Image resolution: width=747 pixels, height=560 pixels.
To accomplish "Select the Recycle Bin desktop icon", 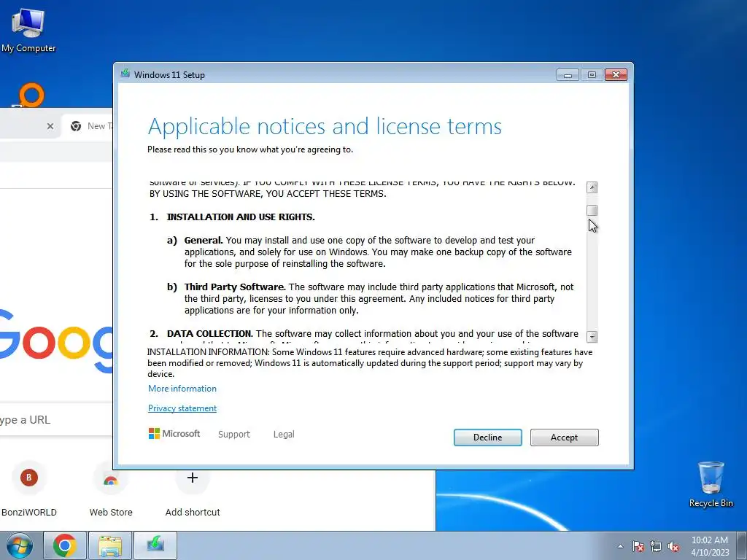I will coord(711,484).
